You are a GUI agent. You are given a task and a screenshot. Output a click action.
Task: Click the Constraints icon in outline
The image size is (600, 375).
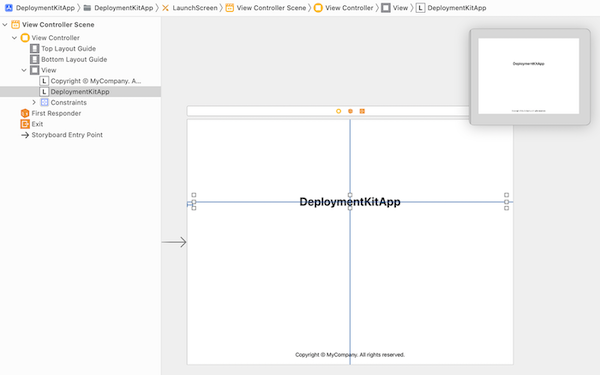click(44, 102)
